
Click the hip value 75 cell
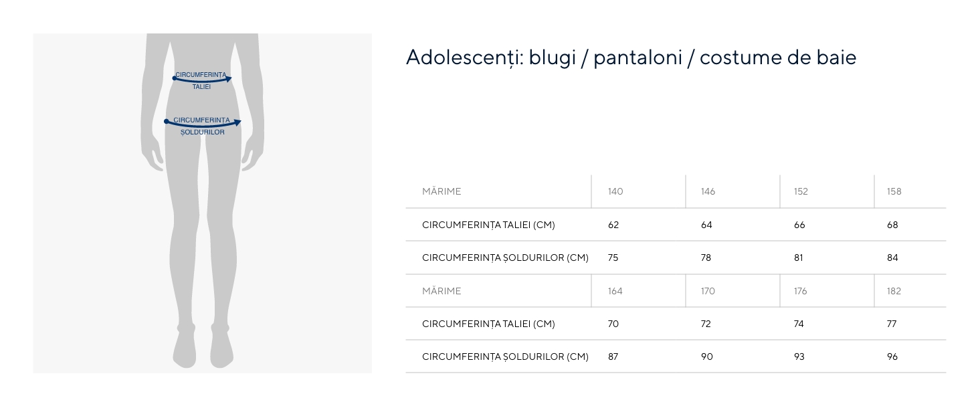coord(613,258)
